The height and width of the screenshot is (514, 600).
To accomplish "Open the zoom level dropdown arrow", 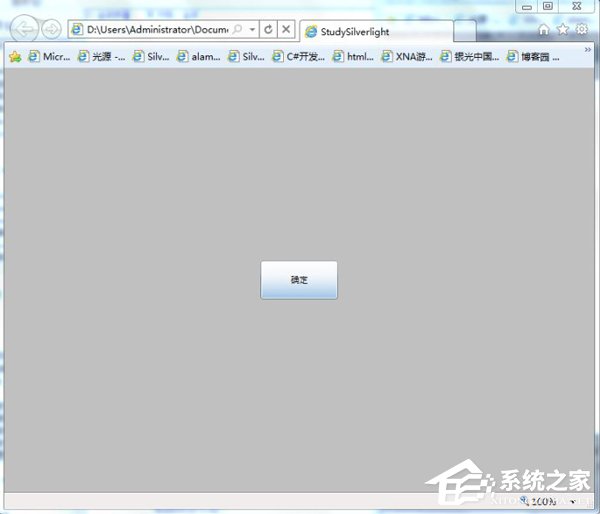I will point(573,501).
